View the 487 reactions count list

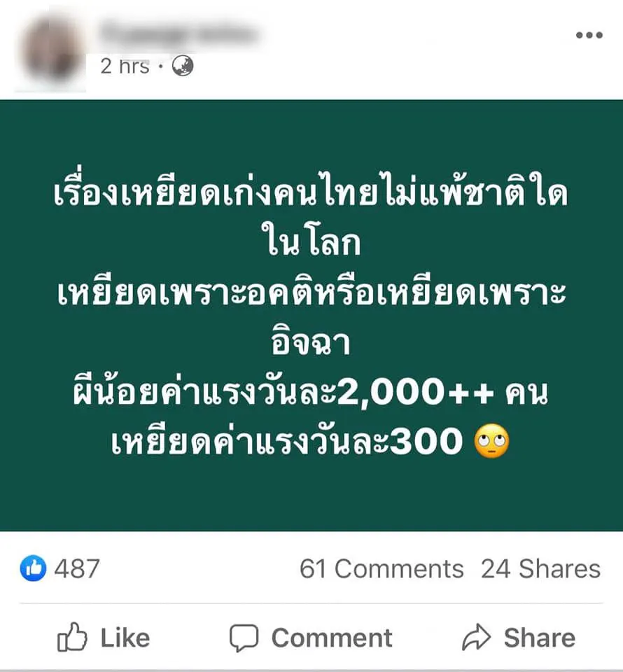[x=77, y=568]
